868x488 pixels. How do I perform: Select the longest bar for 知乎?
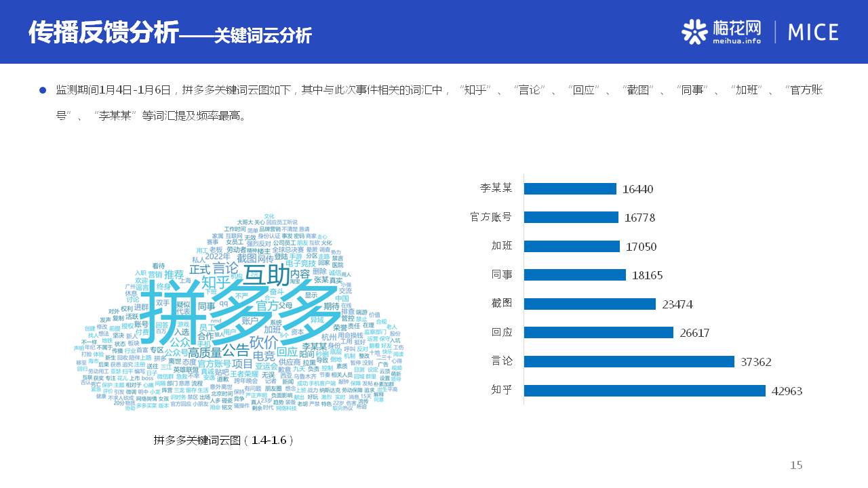click(x=644, y=390)
